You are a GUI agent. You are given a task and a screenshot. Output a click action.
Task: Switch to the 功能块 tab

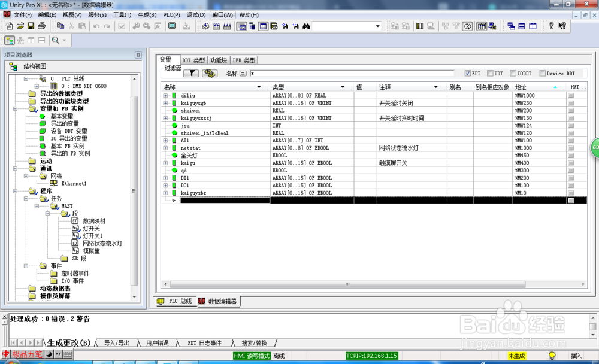(x=219, y=60)
